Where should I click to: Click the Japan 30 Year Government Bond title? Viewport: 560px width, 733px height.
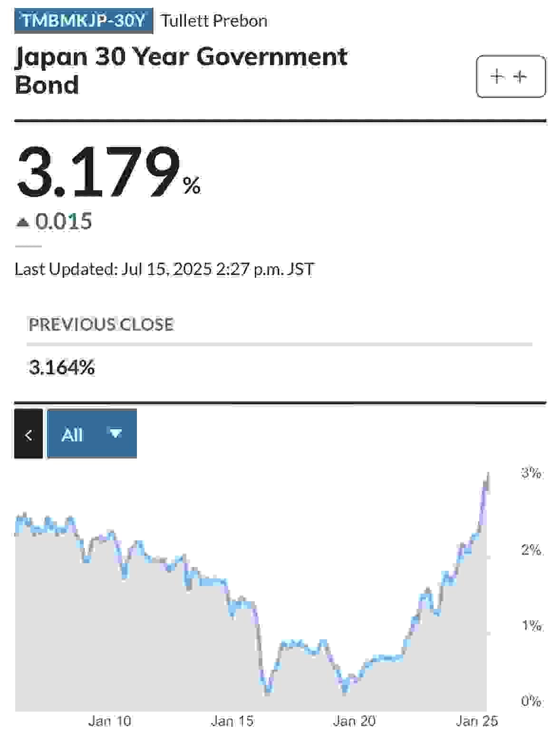click(x=181, y=70)
